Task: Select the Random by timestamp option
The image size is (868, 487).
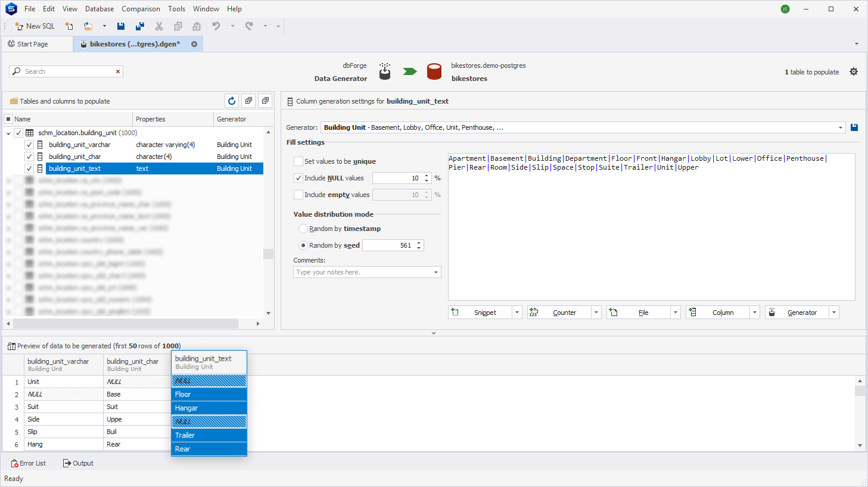Action: click(303, 229)
